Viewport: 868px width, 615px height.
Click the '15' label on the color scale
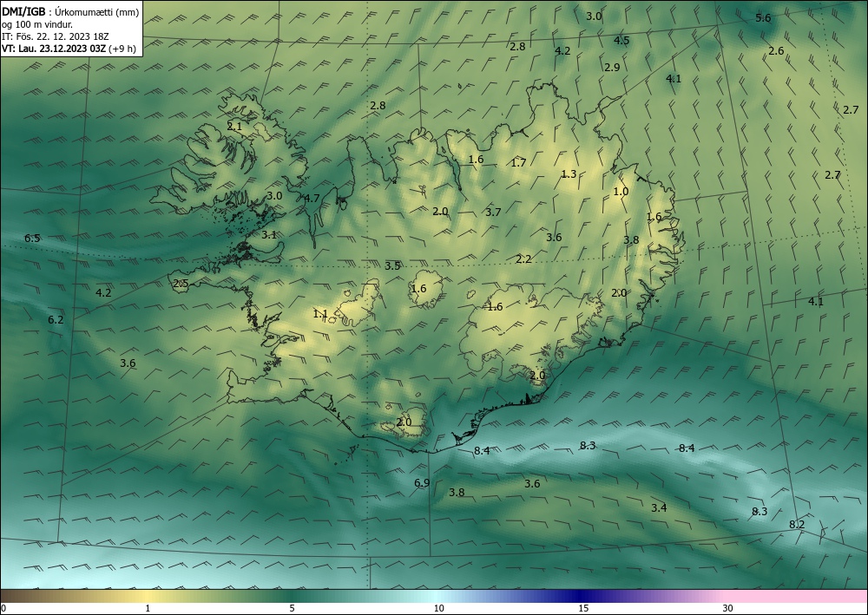[x=583, y=608]
